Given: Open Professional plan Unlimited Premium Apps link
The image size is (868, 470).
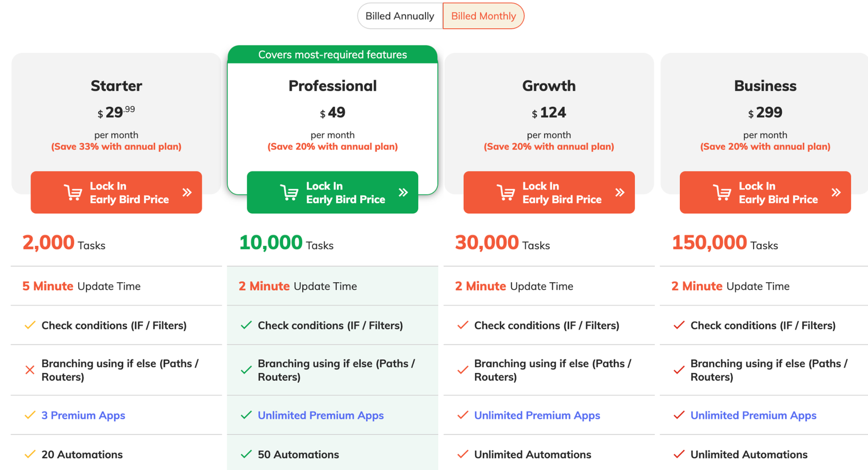Looking at the screenshot, I should pos(321,415).
